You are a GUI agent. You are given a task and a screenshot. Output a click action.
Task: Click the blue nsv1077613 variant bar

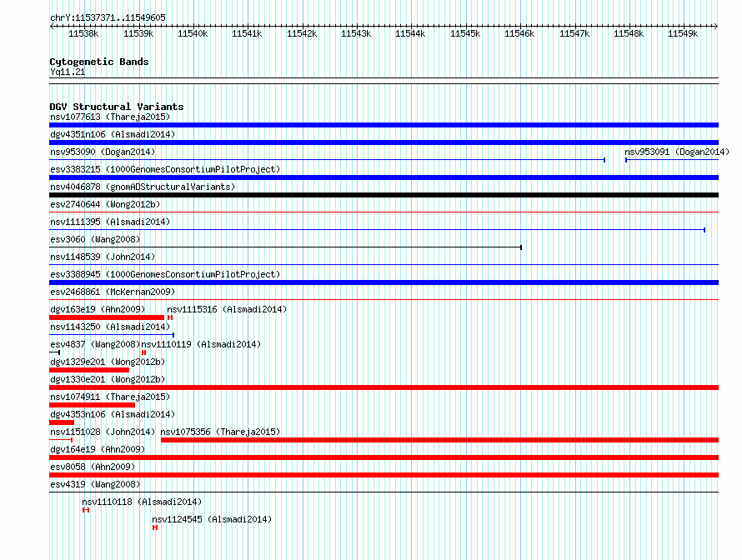384,125
